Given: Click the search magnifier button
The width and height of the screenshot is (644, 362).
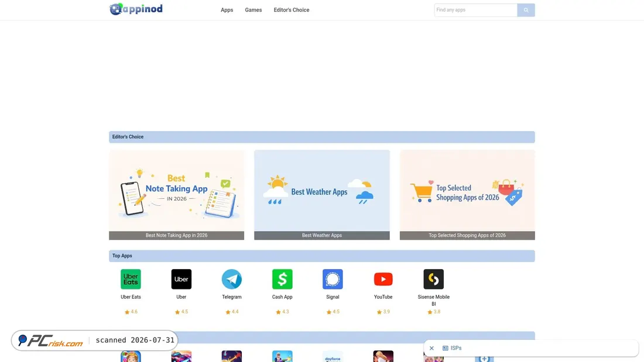Looking at the screenshot, I should (526, 10).
